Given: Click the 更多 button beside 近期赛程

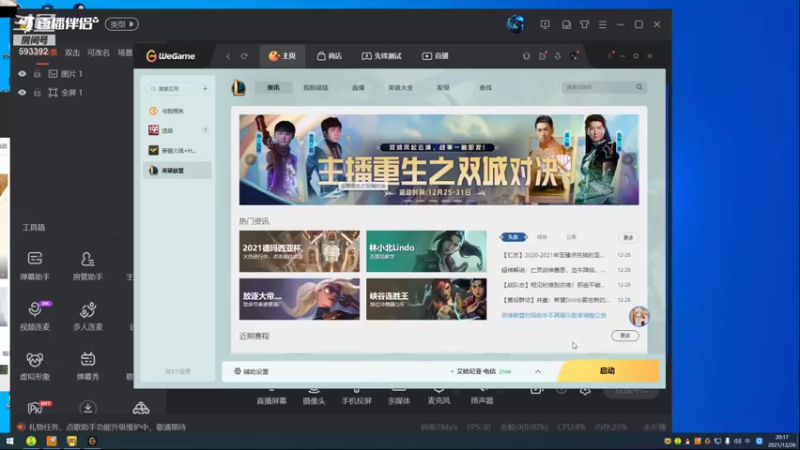Looking at the screenshot, I should (x=625, y=336).
